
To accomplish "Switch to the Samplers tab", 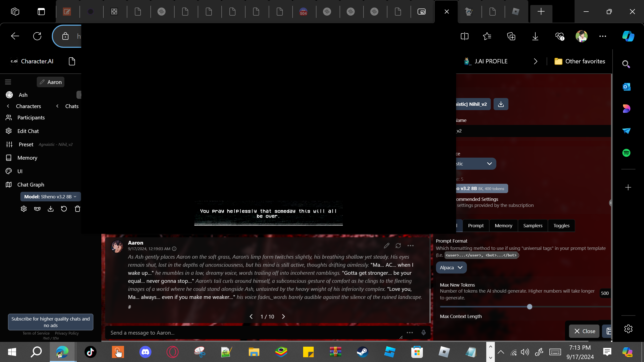I will [533, 225].
